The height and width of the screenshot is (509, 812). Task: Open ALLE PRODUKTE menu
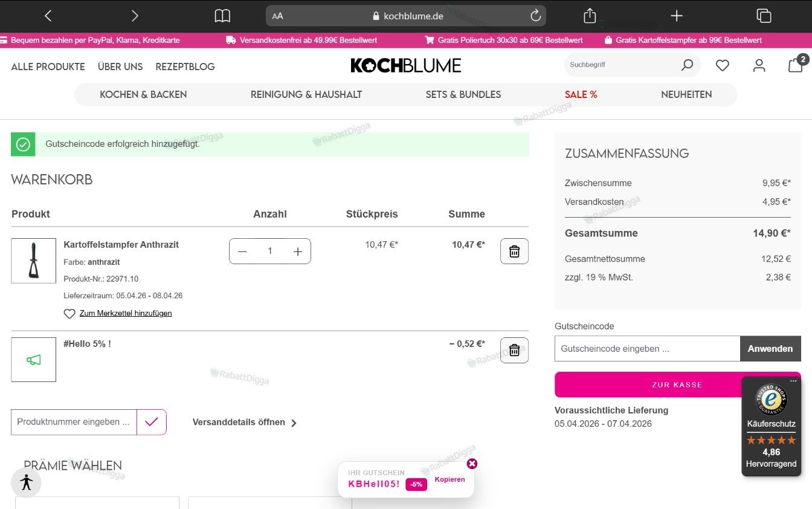coord(48,66)
